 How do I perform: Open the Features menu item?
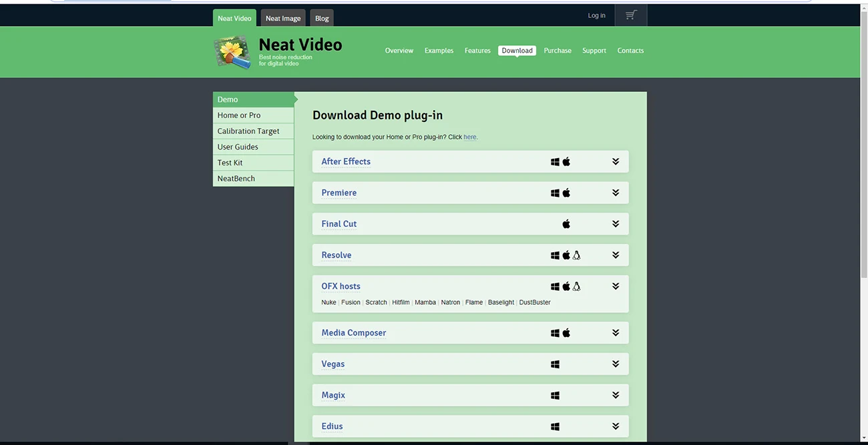click(x=477, y=51)
